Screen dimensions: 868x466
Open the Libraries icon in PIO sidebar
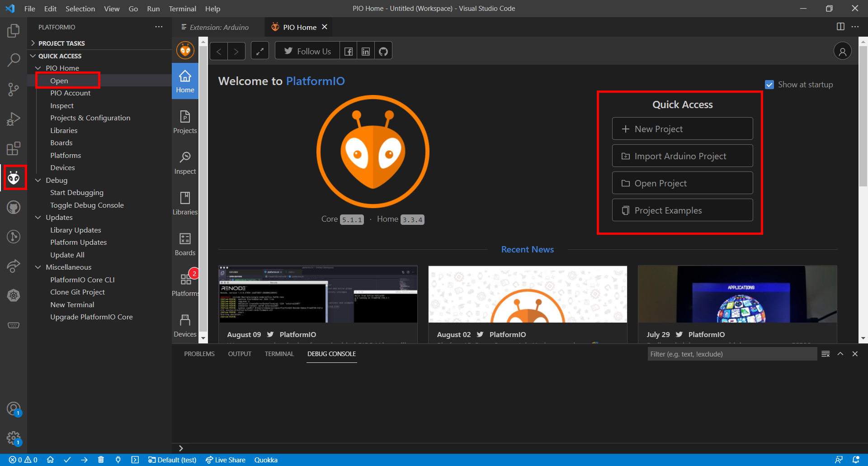tap(185, 203)
